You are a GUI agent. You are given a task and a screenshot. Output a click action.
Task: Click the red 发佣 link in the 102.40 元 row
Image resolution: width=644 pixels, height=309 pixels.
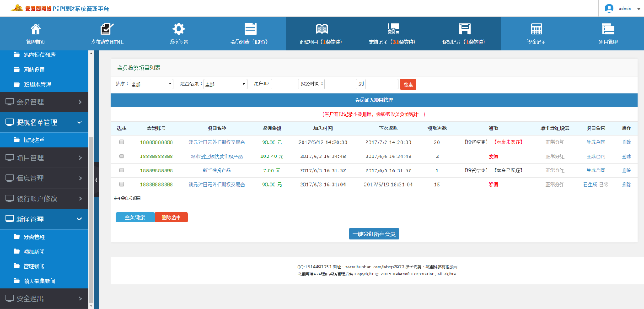click(493, 157)
